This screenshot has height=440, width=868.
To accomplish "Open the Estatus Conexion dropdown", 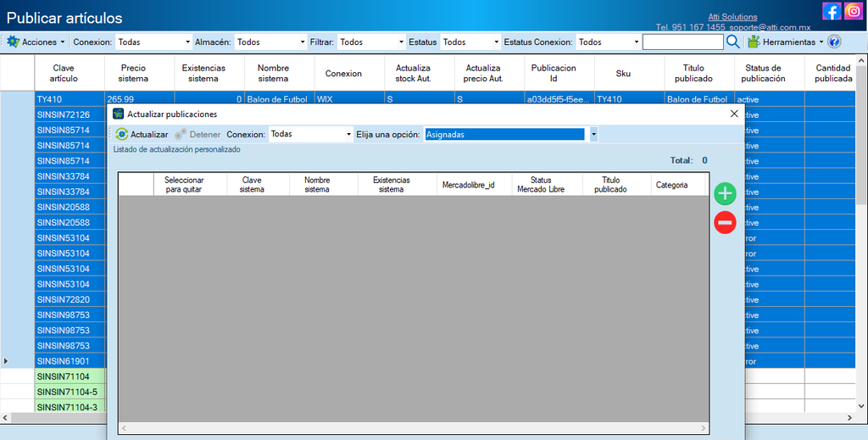I will [609, 42].
